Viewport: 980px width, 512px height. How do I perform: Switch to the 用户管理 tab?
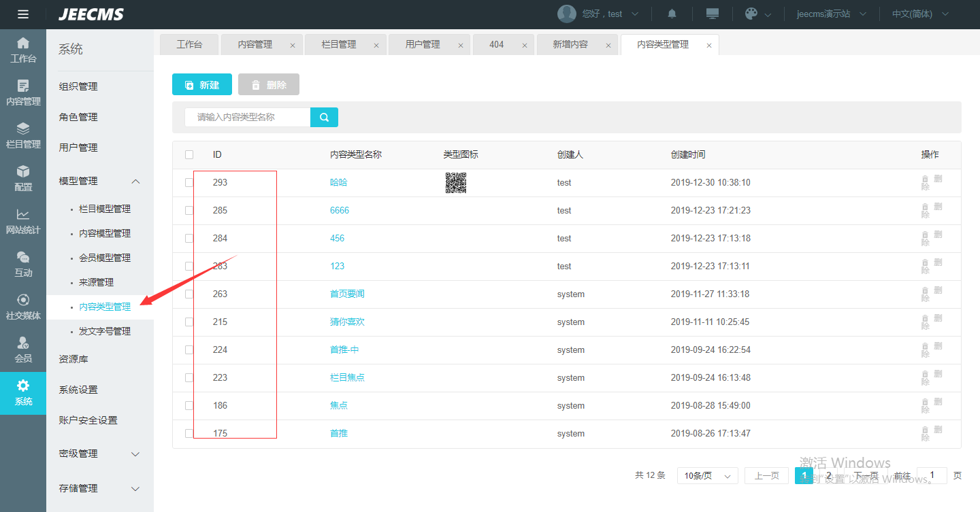(423, 45)
